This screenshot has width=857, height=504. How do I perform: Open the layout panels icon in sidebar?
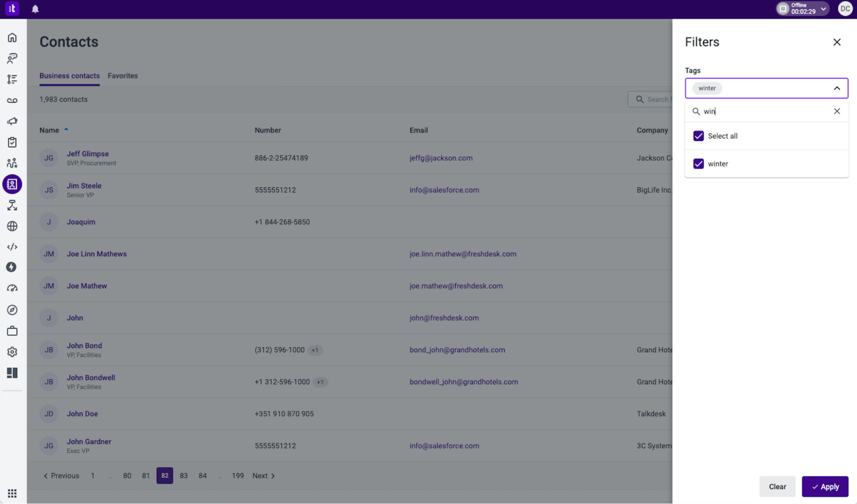click(12, 373)
